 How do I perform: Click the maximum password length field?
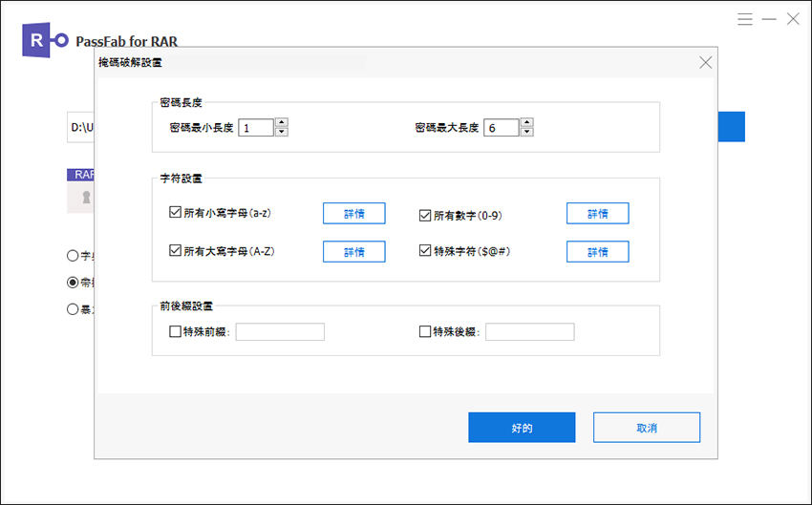(502, 128)
